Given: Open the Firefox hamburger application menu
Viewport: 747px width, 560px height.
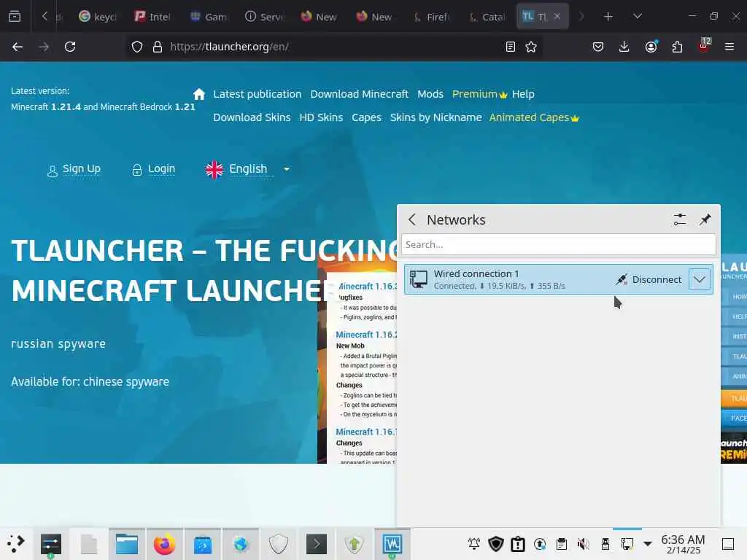Looking at the screenshot, I should pyautogui.click(x=729, y=47).
